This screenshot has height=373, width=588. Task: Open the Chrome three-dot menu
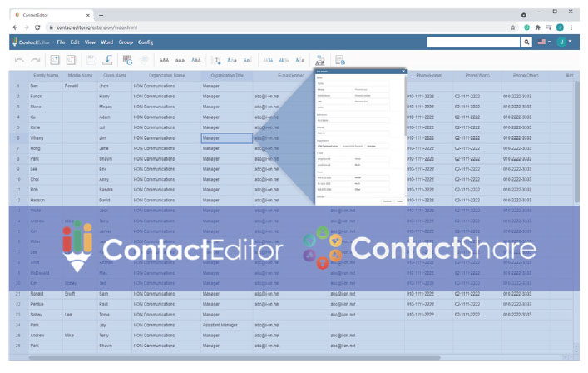(x=571, y=27)
